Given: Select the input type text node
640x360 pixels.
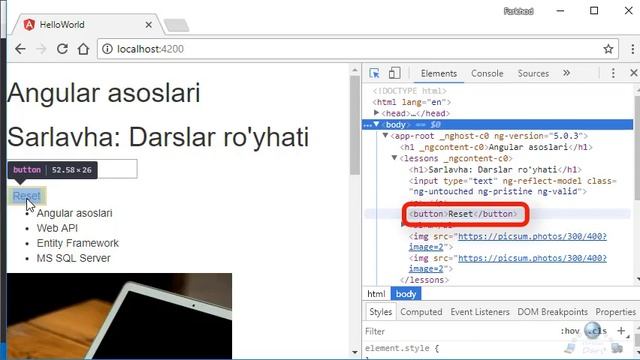Looking at the screenshot, I should tap(513, 186).
